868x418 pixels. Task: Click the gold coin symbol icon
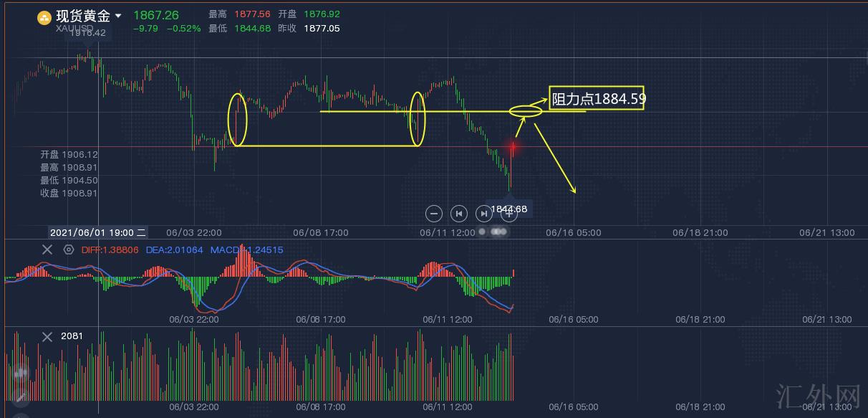[x=44, y=17]
